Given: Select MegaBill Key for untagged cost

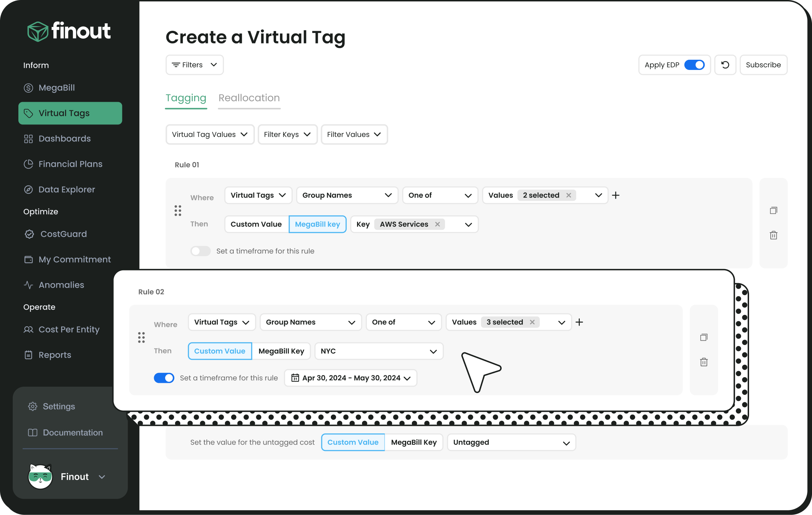Looking at the screenshot, I should pos(414,442).
